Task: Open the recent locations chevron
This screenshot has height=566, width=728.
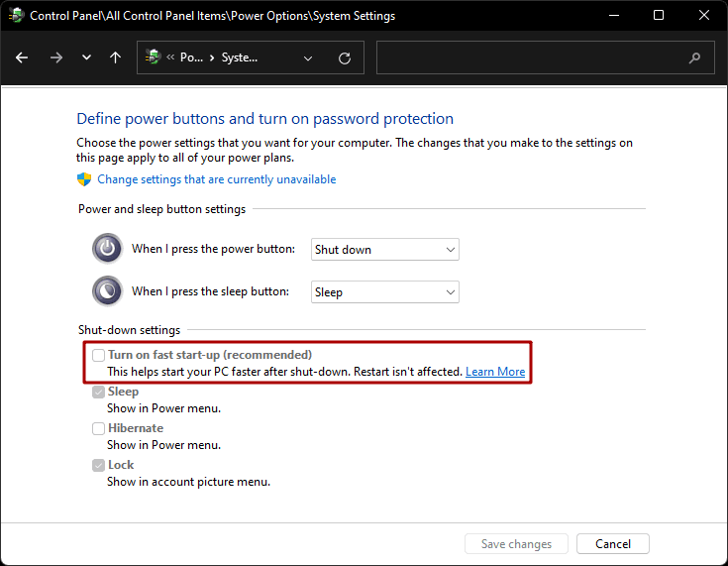Action: pos(86,57)
